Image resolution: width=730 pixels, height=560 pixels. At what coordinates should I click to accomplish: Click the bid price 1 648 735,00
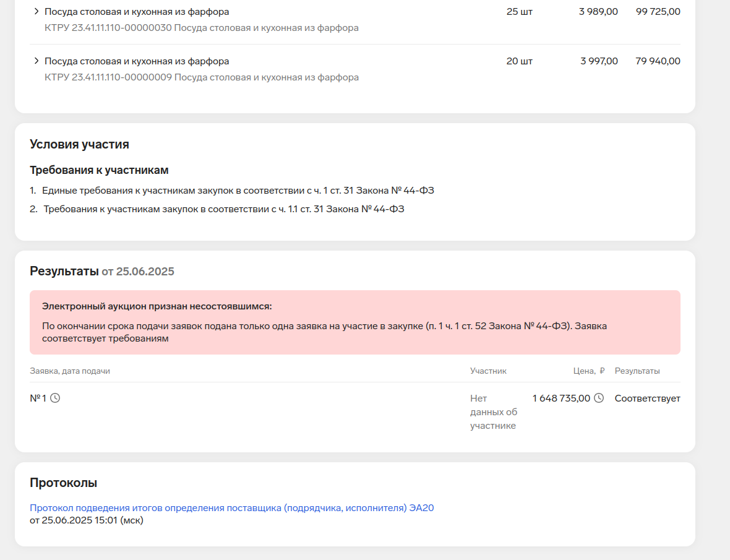pos(561,398)
